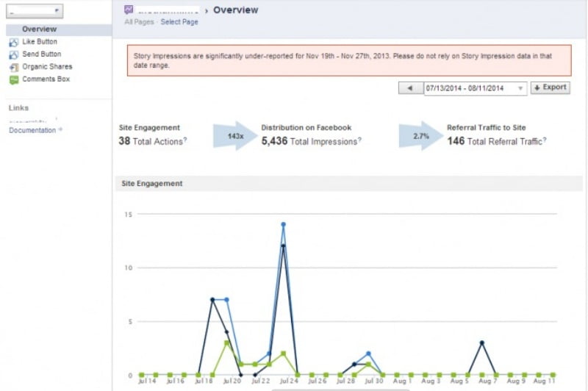588x391 pixels.
Task: Go to the previous date range arrow
Action: 411,88
